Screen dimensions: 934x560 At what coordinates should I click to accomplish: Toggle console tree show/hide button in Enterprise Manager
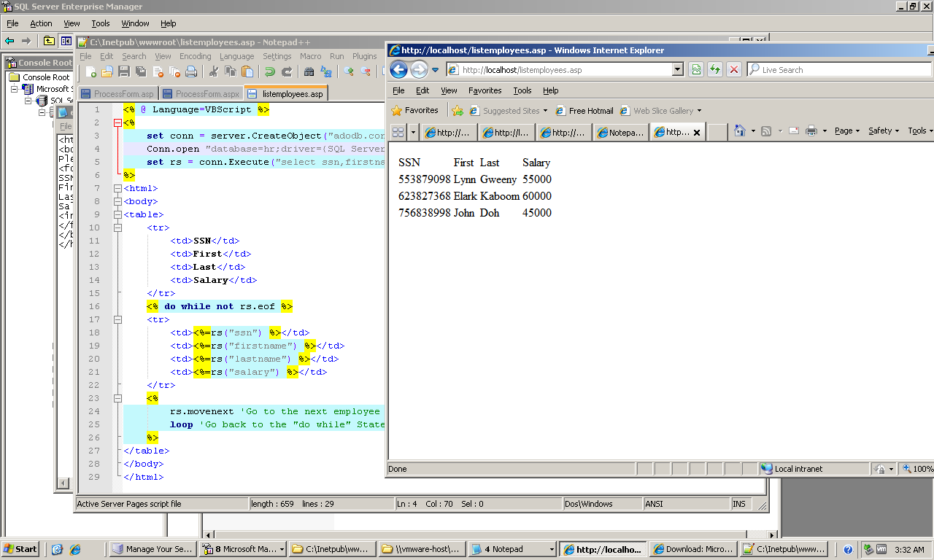tap(66, 41)
